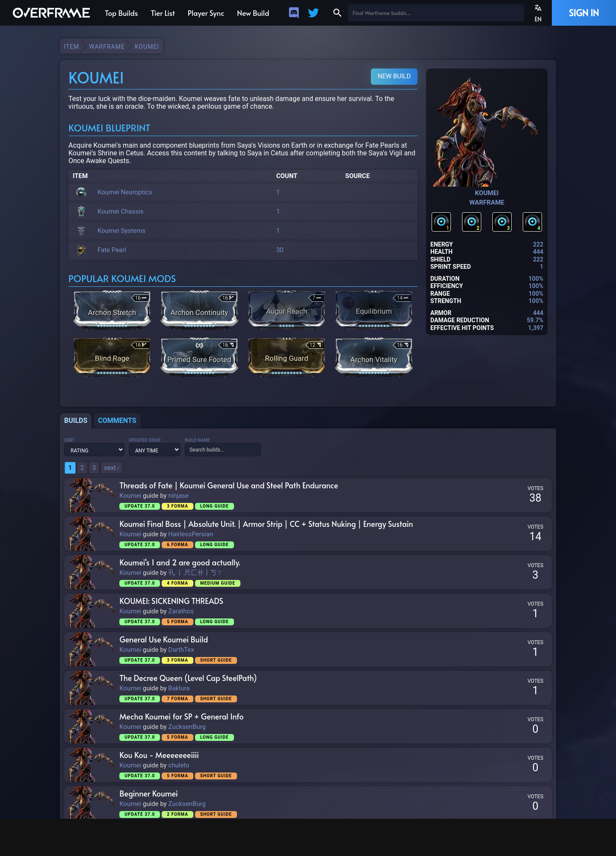Open the Archon Vitality mod card

374,357
